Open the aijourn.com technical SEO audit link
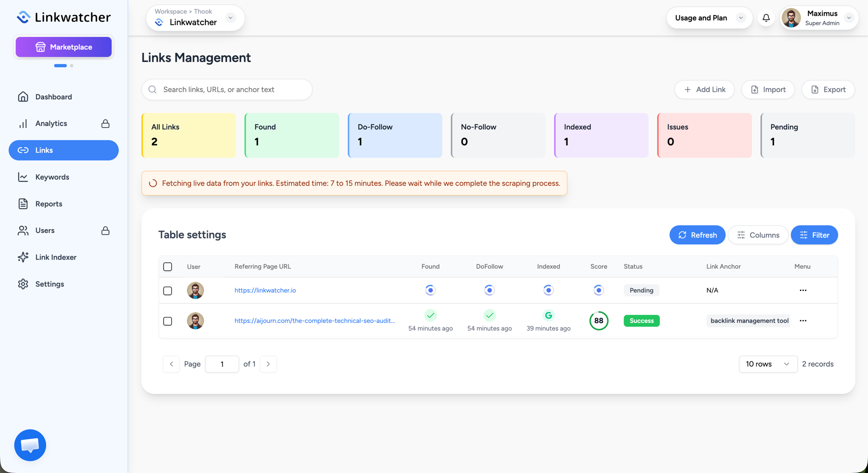 click(x=315, y=321)
